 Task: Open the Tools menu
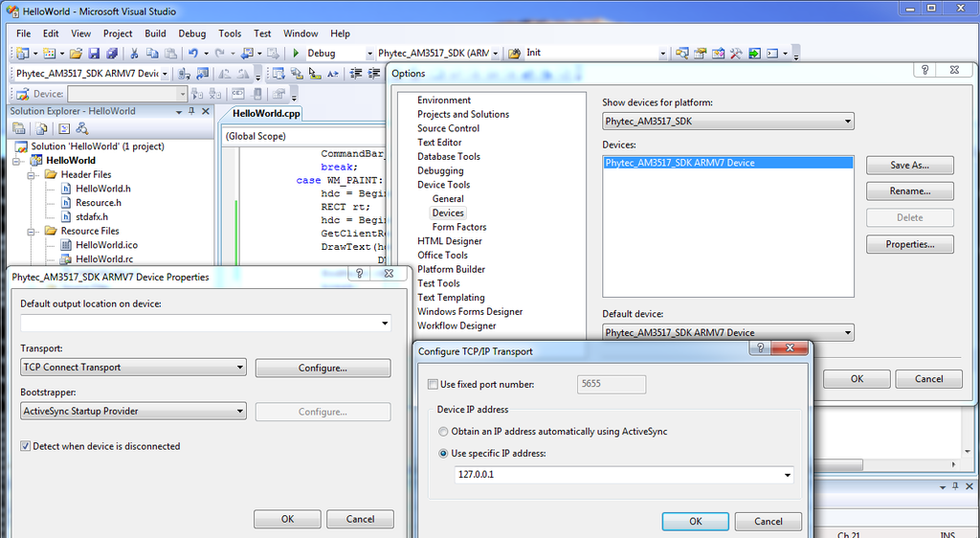pyautogui.click(x=230, y=34)
